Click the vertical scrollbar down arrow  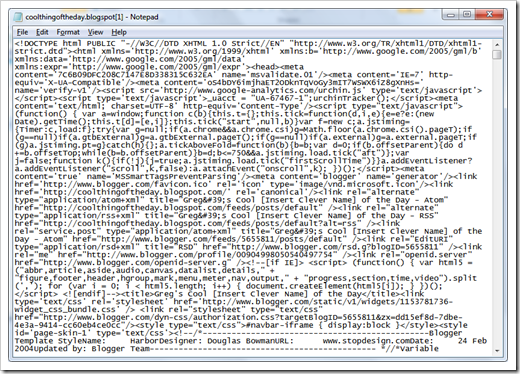click(x=497, y=350)
